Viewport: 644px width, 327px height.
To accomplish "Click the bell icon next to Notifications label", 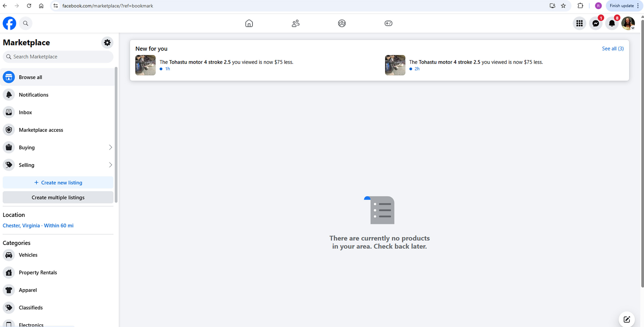I will (x=9, y=95).
